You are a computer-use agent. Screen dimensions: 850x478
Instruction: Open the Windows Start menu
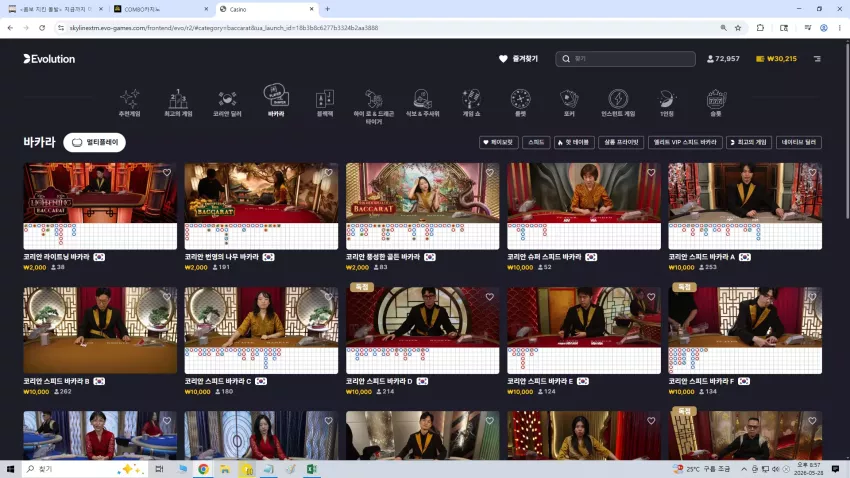tap(10, 469)
